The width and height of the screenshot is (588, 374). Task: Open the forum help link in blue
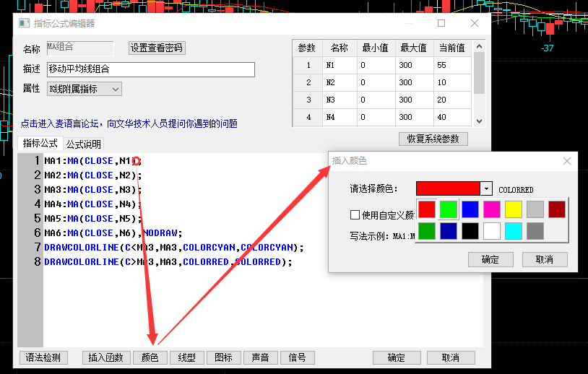click(x=129, y=123)
